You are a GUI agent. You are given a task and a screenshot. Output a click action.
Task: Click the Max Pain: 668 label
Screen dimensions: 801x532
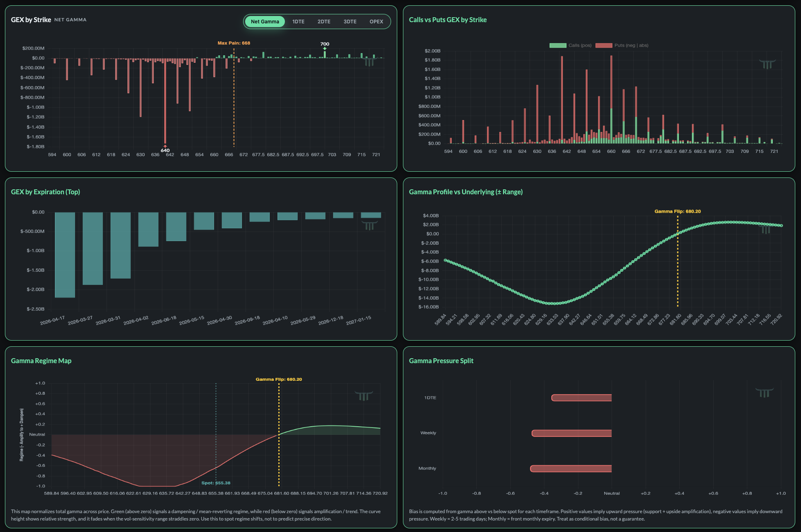234,43
